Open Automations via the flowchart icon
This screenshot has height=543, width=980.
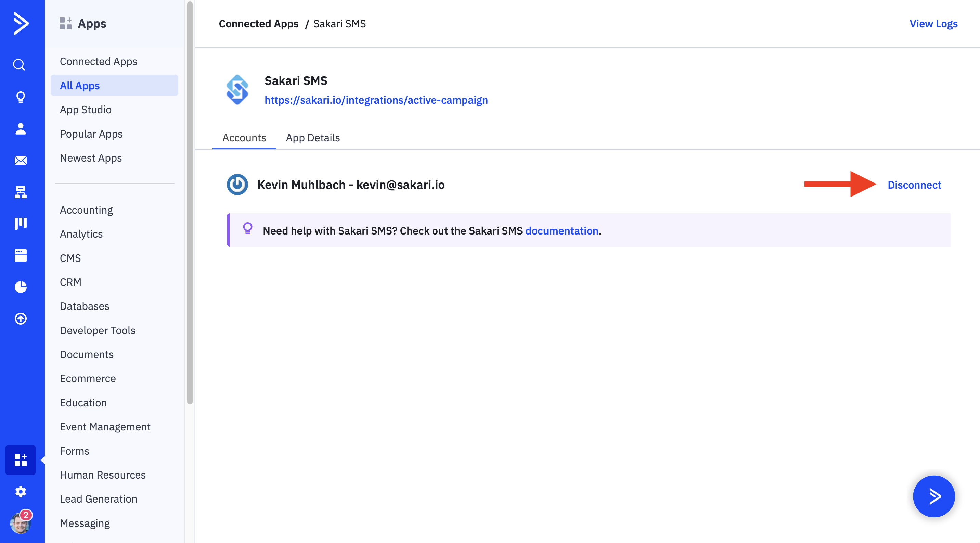coord(21,192)
